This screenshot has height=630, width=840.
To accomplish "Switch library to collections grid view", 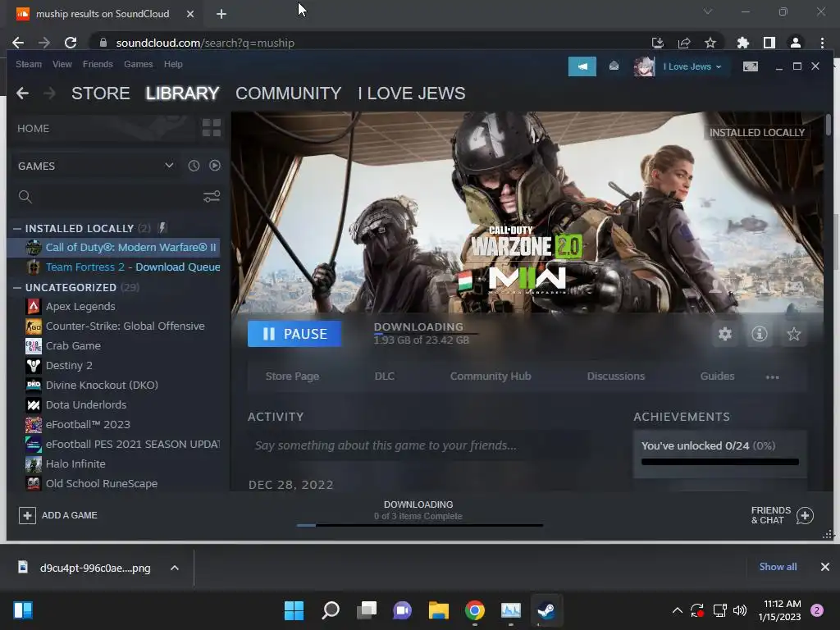I will [212, 128].
